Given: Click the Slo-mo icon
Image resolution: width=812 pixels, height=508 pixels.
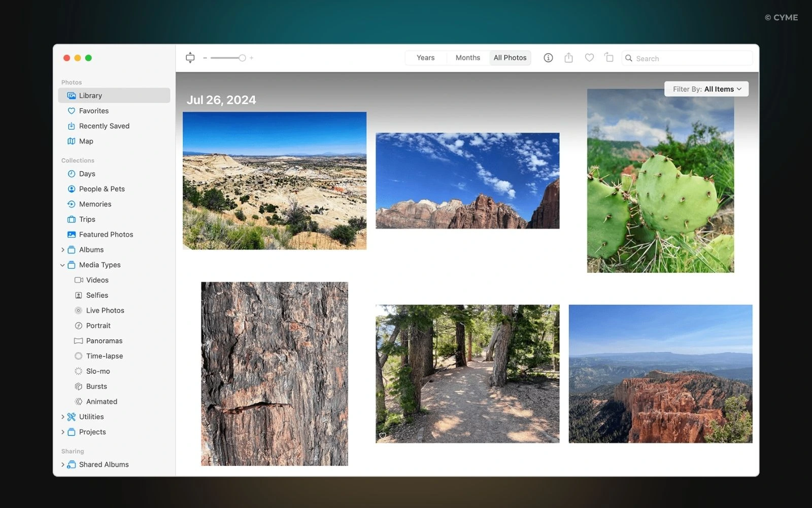Looking at the screenshot, I should tap(79, 371).
